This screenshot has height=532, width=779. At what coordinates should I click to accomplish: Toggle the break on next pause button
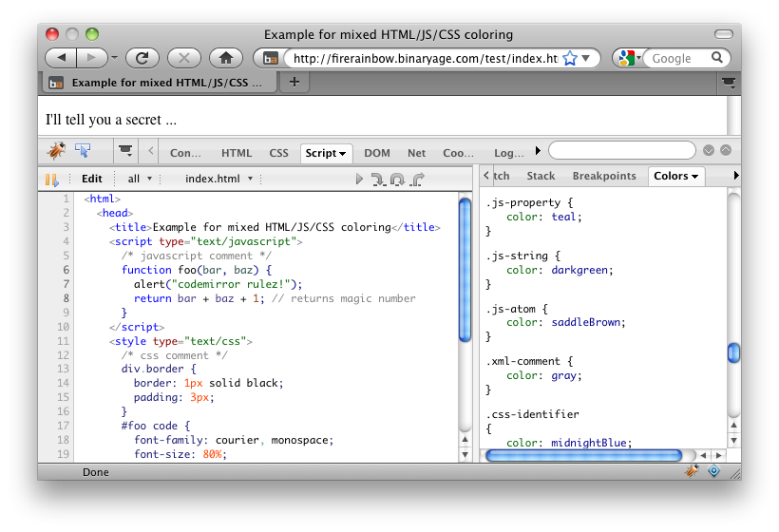[51, 179]
